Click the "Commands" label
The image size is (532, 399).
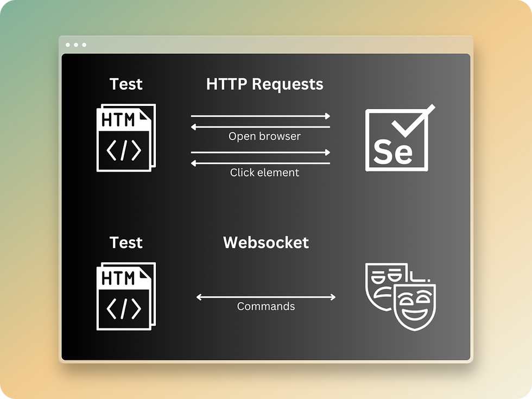(x=266, y=306)
